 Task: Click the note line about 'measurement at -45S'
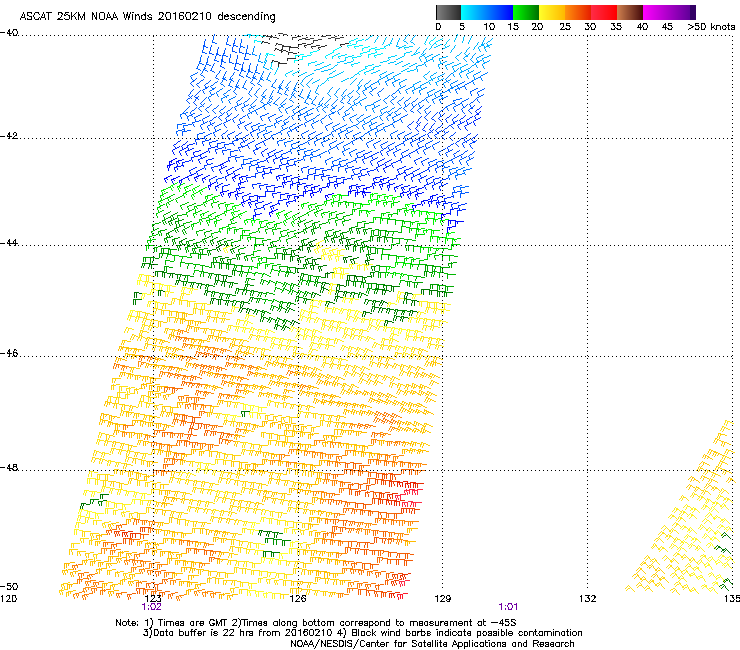tap(316, 623)
